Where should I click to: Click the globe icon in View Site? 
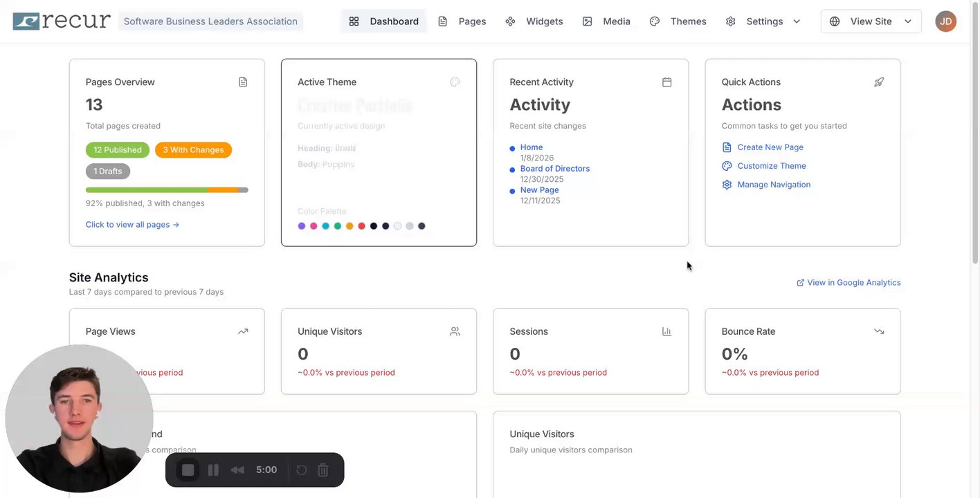(x=835, y=21)
